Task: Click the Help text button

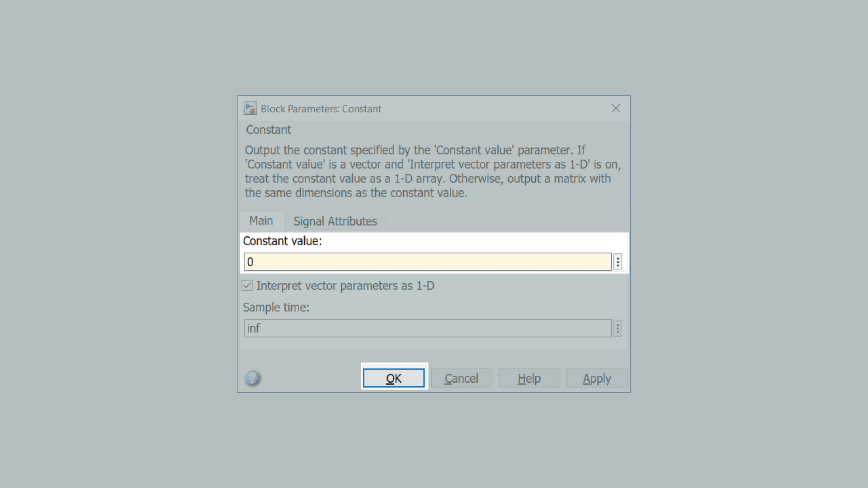Action: coord(529,378)
